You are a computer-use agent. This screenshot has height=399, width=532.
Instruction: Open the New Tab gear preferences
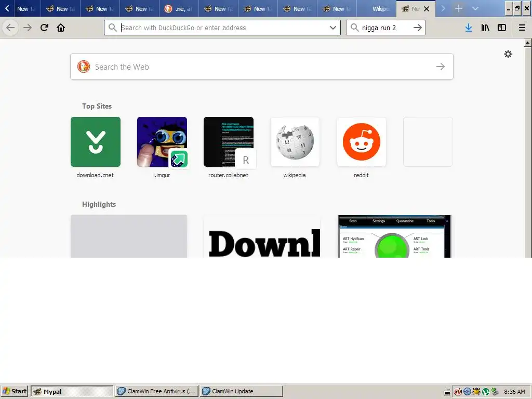(508, 54)
